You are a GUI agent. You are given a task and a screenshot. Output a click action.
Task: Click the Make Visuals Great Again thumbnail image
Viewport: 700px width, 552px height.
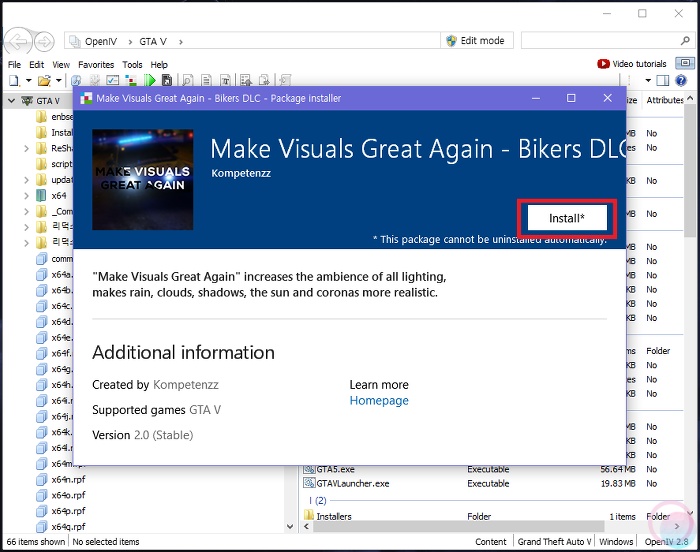click(142, 180)
